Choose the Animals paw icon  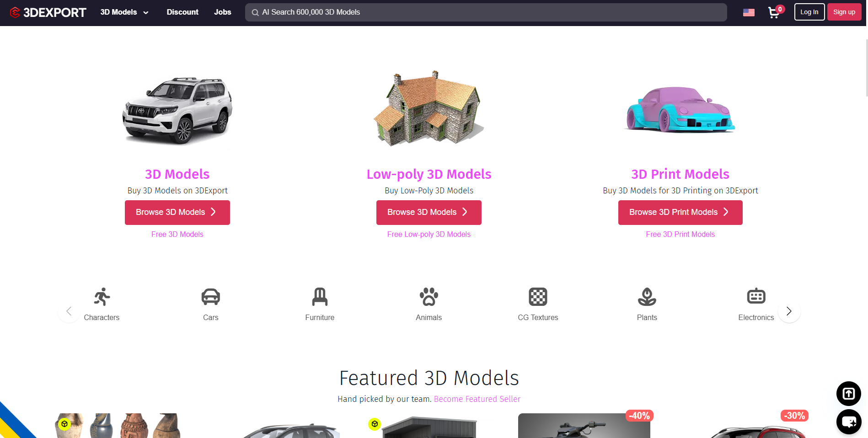click(x=429, y=297)
